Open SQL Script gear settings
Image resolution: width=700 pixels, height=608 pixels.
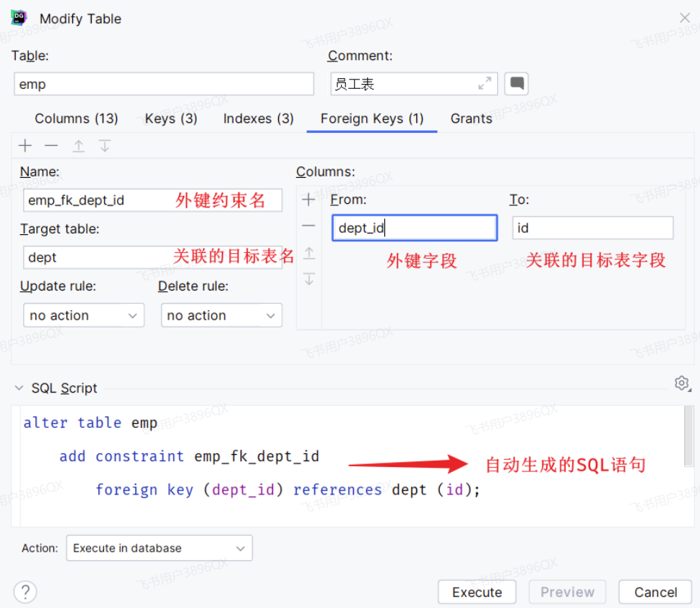click(x=682, y=383)
